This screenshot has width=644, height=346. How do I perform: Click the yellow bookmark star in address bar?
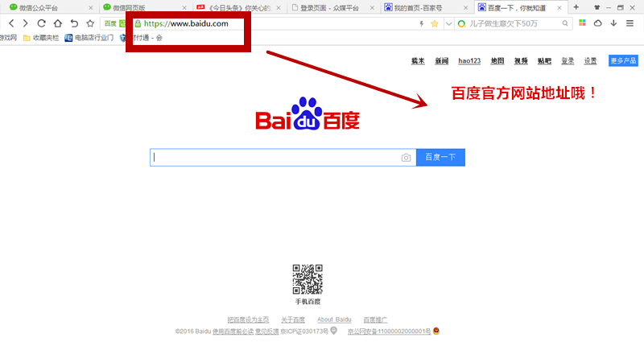435,24
